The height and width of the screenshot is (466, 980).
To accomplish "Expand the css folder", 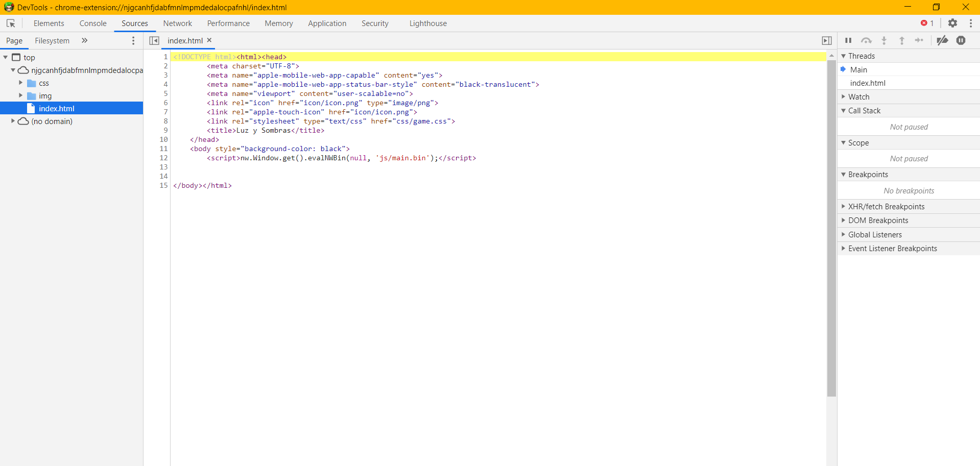I will pos(20,83).
